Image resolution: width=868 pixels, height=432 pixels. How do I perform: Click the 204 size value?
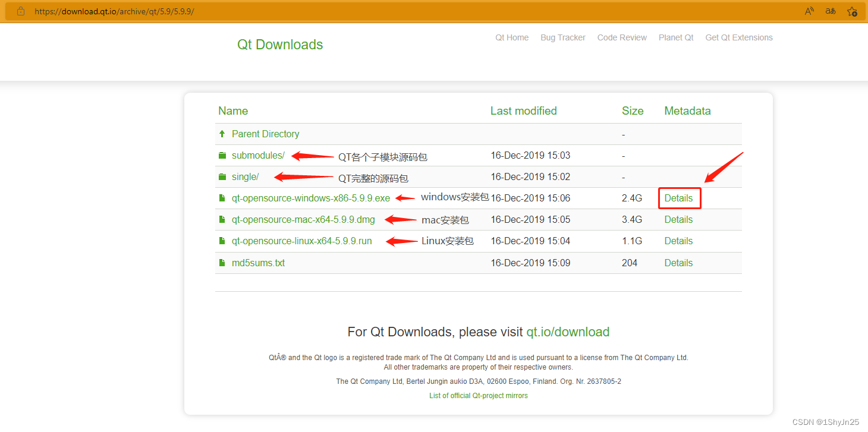[630, 263]
